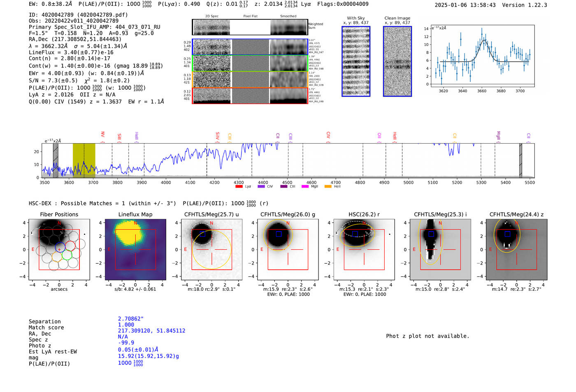Click the 2025-01-06 13:58:43 timestamp
The image size is (576, 392).
click(x=465, y=5)
